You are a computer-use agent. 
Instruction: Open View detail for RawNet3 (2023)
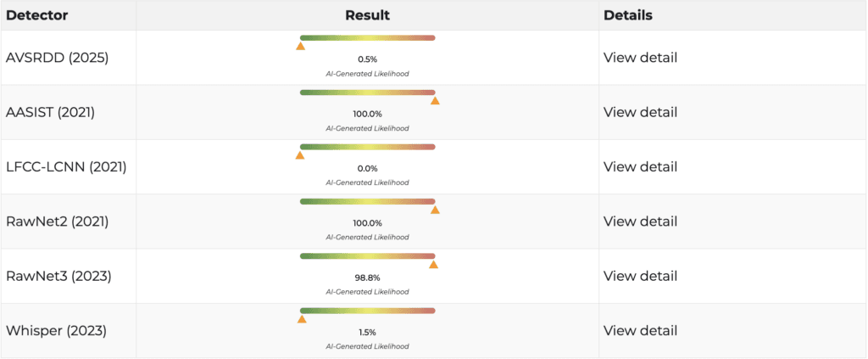[640, 276]
